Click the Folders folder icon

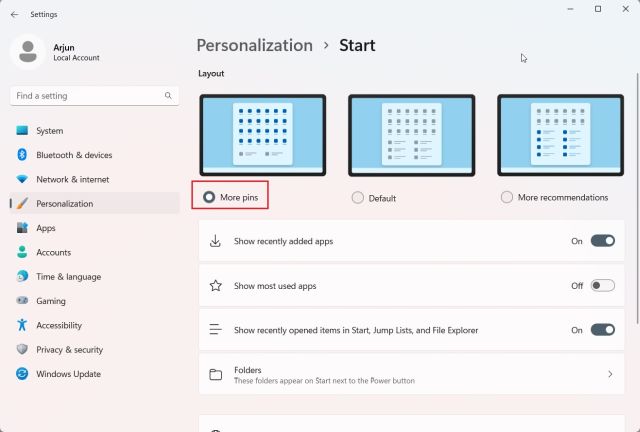[216, 374]
